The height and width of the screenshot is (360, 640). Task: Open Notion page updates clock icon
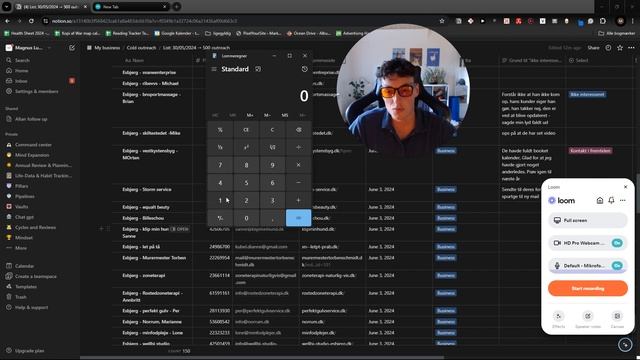(608, 48)
